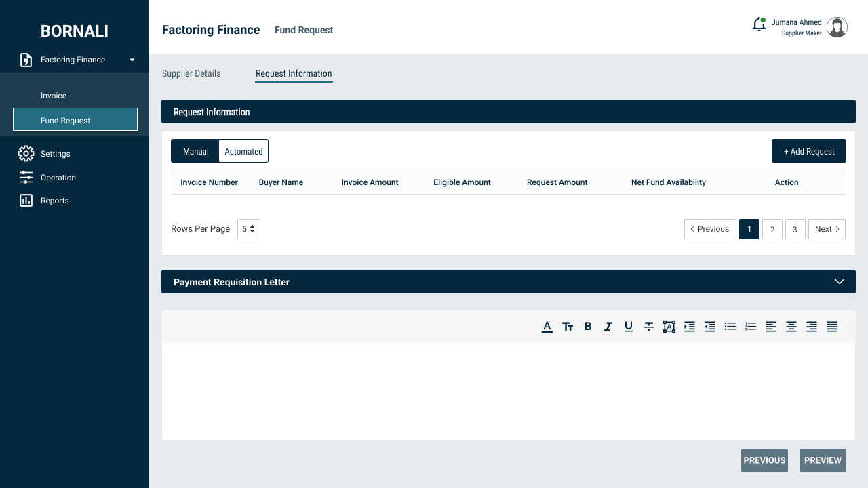Select Fund Request in the sidebar

click(75, 120)
